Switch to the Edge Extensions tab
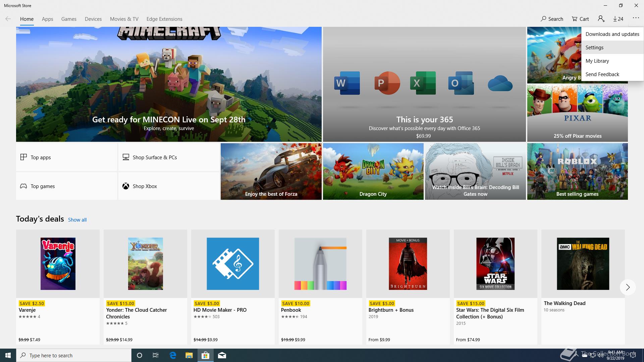 point(164,19)
